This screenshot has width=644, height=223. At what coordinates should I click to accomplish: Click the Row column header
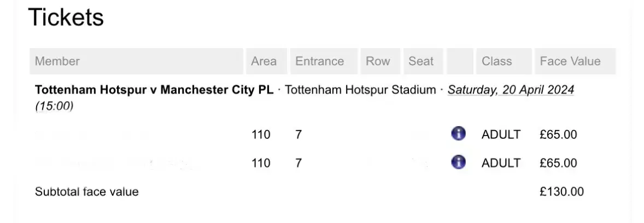coord(380,61)
